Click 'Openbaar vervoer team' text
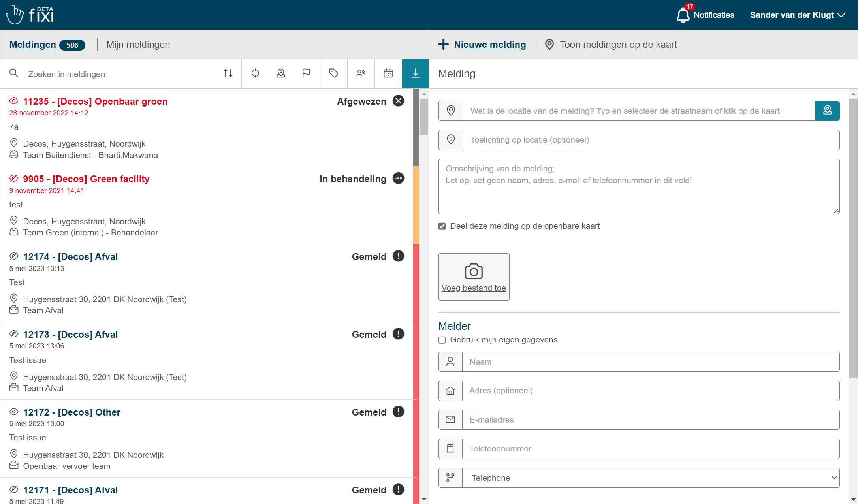This screenshot has height=504, width=858. pos(67,466)
